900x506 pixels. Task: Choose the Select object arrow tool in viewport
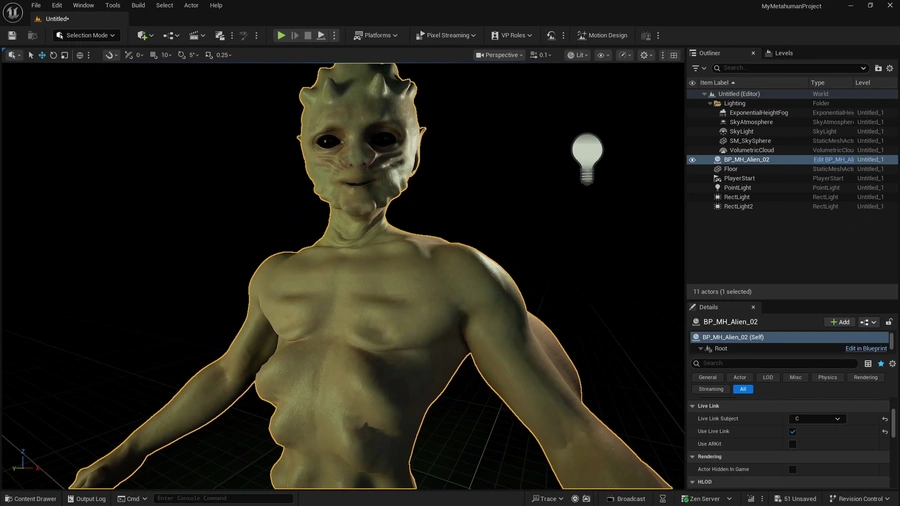pos(30,55)
